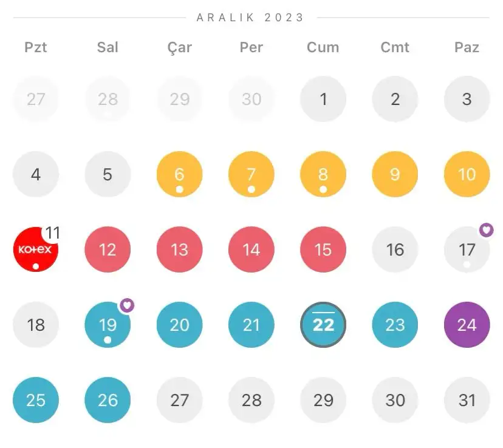Screen dimensions: 503x448
Task: Select blue day 25 on Monday
Action: [x=36, y=400]
